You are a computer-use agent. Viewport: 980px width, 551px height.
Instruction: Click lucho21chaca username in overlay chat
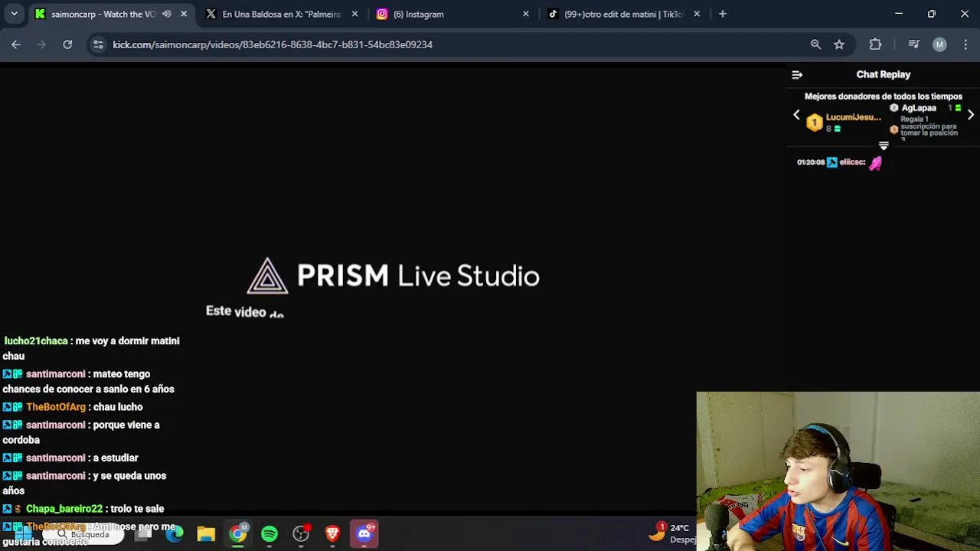[x=36, y=341]
